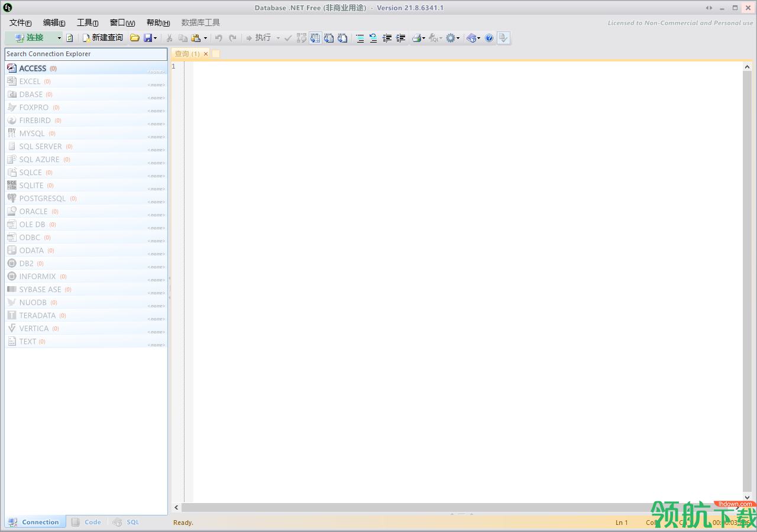This screenshot has height=532, width=757.
Task: Select the 查询 (1) query tab
Action: (x=187, y=54)
